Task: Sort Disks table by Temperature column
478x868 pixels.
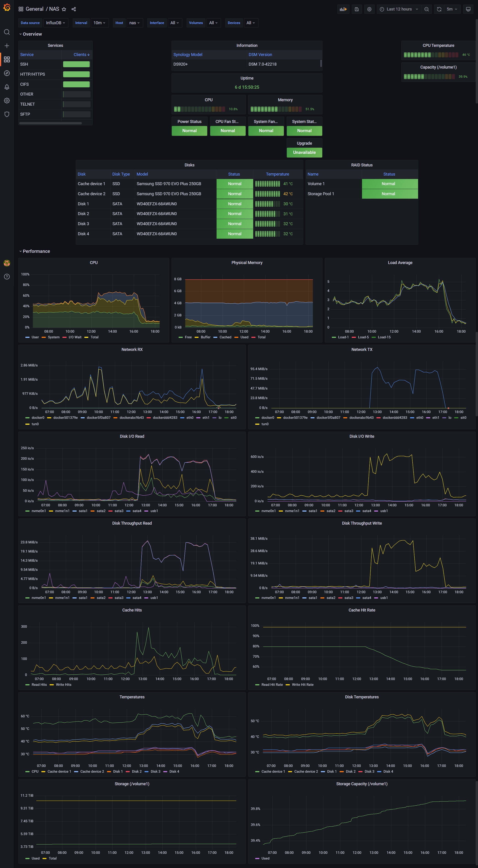Action: click(277, 174)
